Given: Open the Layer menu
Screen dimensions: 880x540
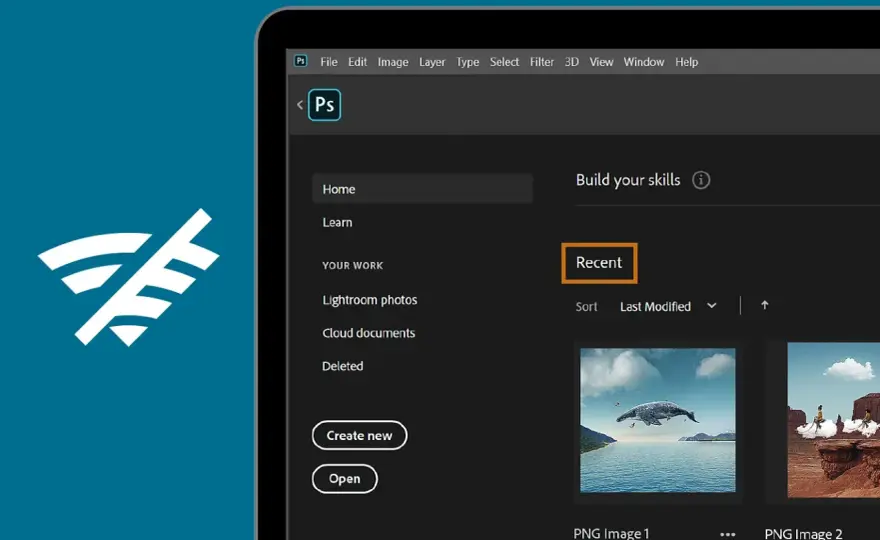Looking at the screenshot, I should [x=432, y=62].
